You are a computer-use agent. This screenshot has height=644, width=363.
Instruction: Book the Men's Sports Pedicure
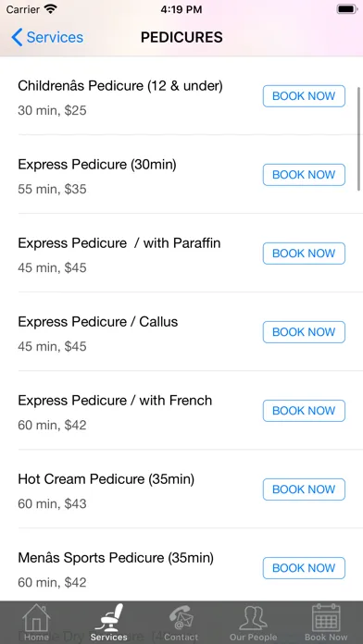click(304, 568)
